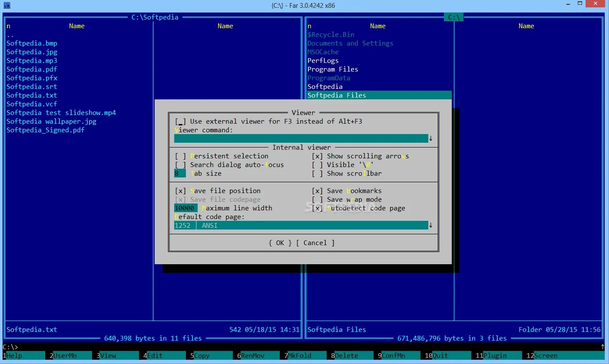Uncheck Save bookmarks option
Viewport: 609px width, 364px height.
coord(318,191)
